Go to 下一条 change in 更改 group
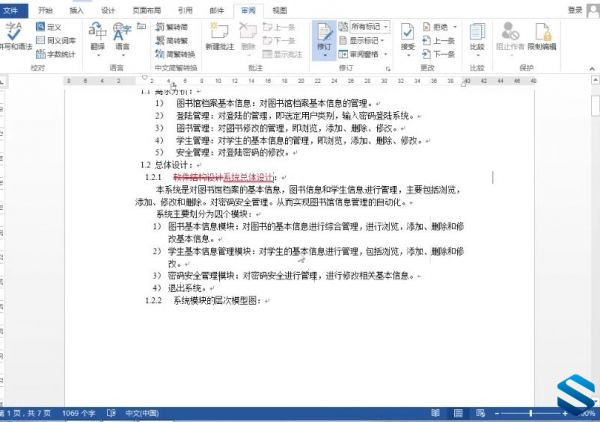The image size is (600, 422). pyautogui.click(x=439, y=54)
